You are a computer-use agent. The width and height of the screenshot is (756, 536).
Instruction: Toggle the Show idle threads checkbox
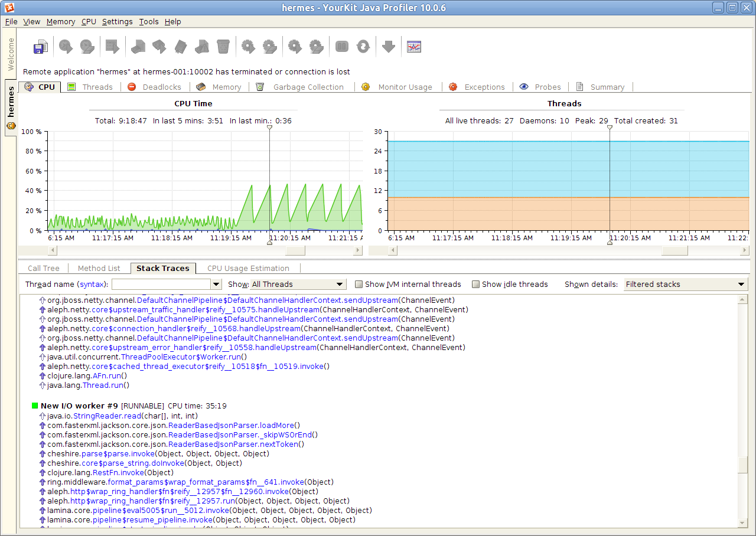click(476, 285)
